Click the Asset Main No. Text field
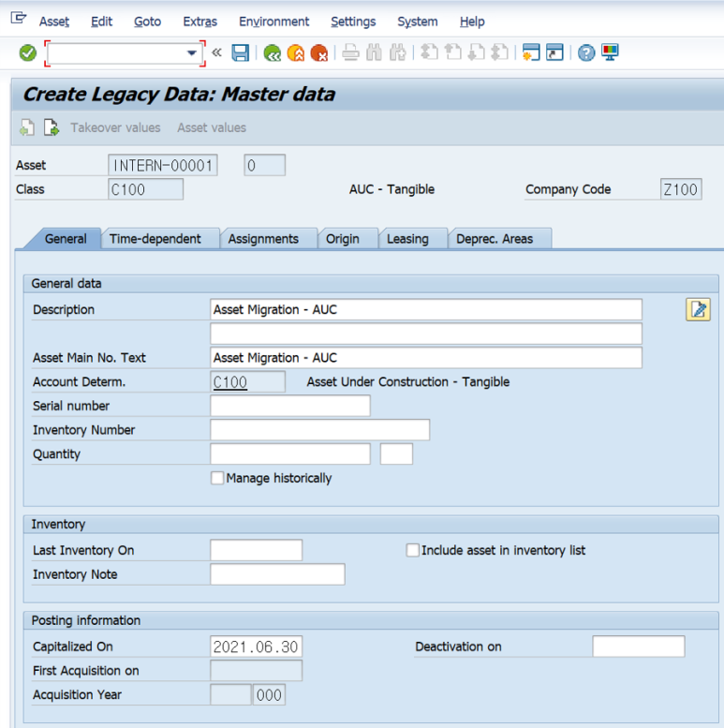724x728 pixels. click(x=426, y=358)
